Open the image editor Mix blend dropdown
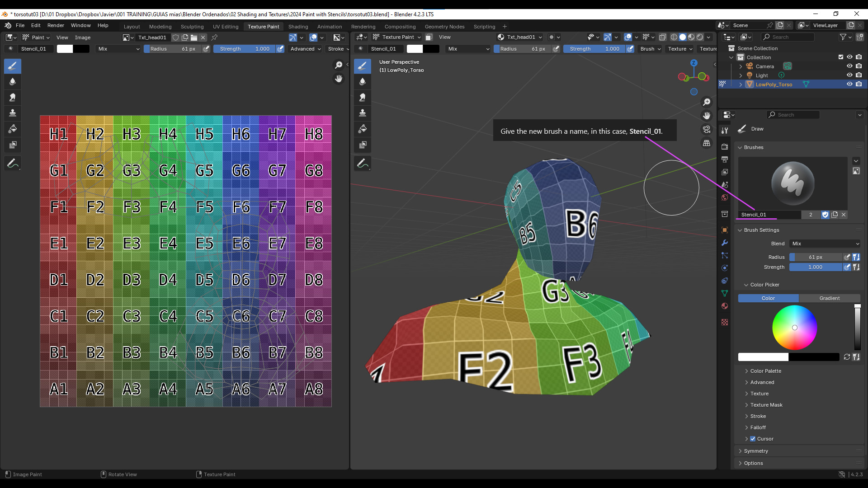The image size is (868, 488). pyautogui.click(x=119, y=49)
